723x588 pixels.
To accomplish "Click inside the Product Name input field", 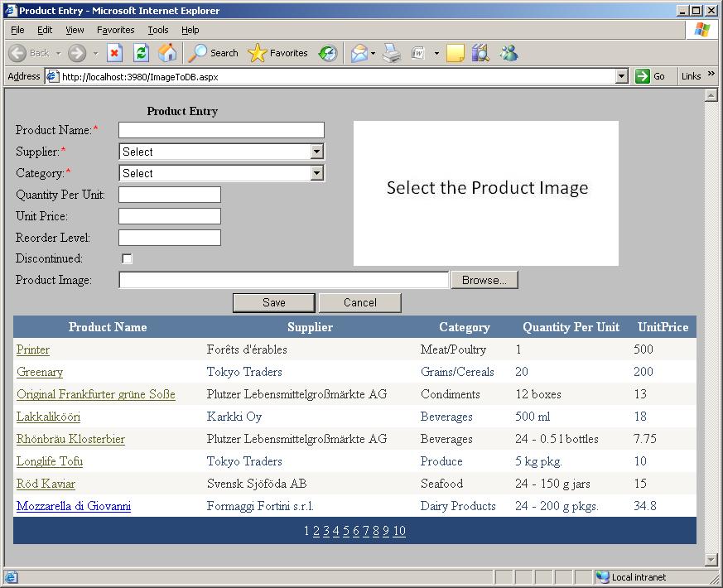I will 219,129.
